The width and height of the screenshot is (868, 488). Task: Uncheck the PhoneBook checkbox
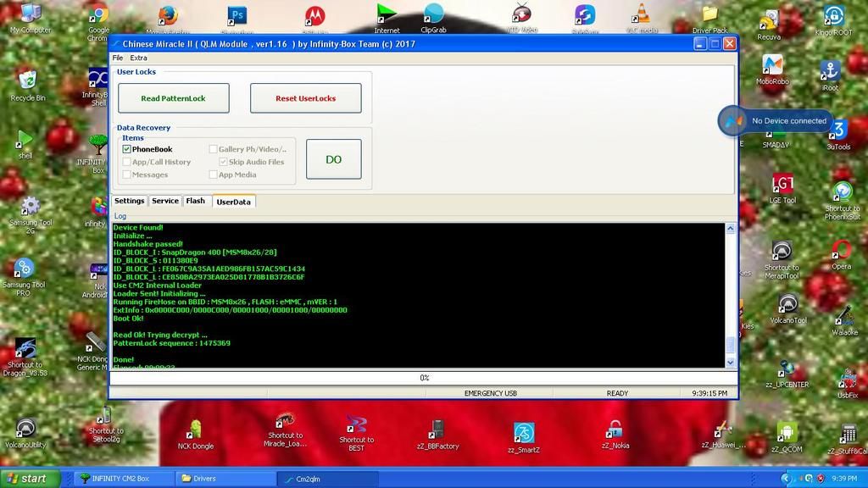(127, 149)
